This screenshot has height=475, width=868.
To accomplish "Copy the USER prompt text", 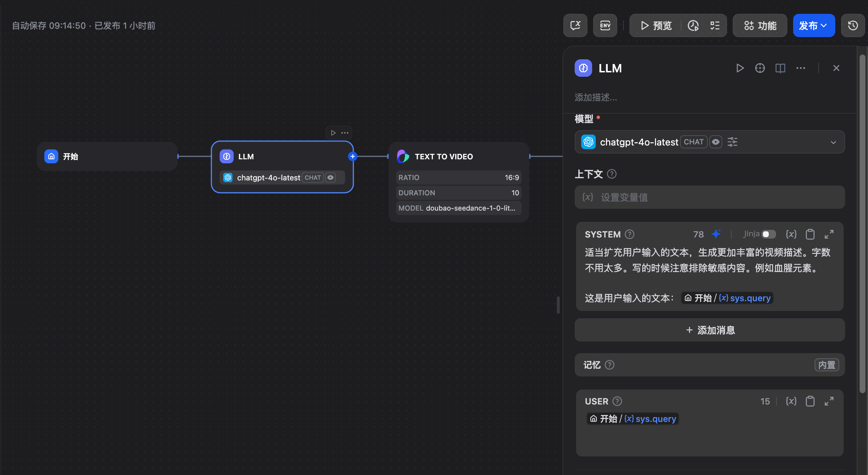I will point(810,401).
